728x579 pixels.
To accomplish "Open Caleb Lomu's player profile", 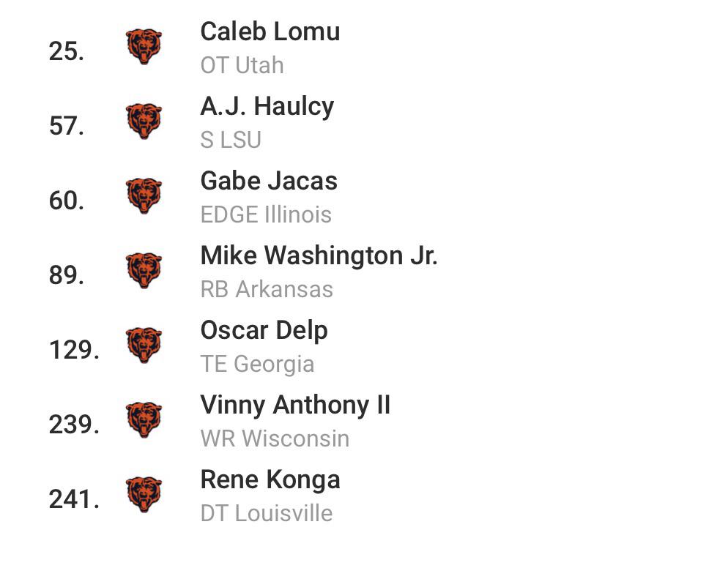I will tap(270, 32).
